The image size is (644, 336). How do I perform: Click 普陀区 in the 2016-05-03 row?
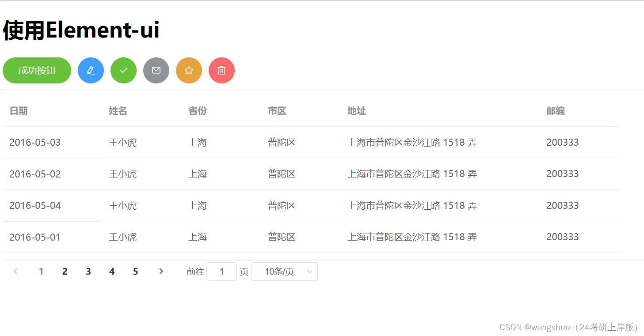tap(282, 142)
